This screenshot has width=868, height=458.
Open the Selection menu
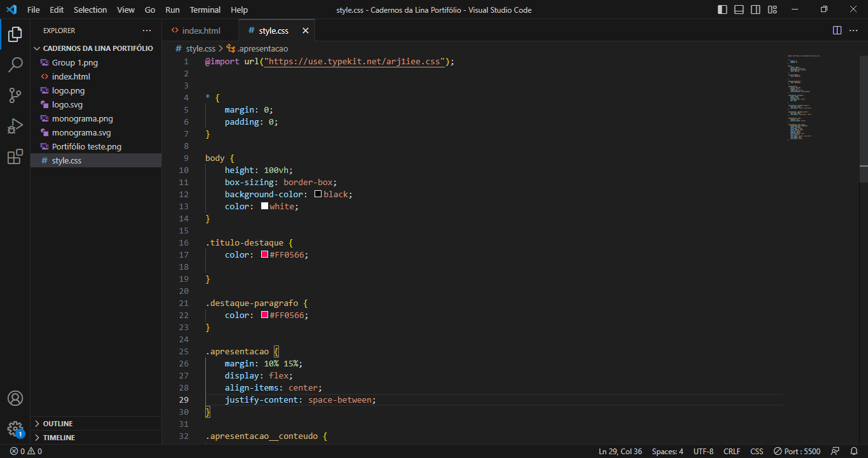pos(90,10)
